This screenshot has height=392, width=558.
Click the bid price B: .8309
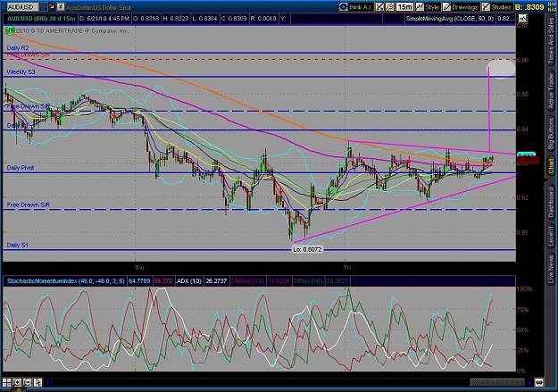(529, 7)
